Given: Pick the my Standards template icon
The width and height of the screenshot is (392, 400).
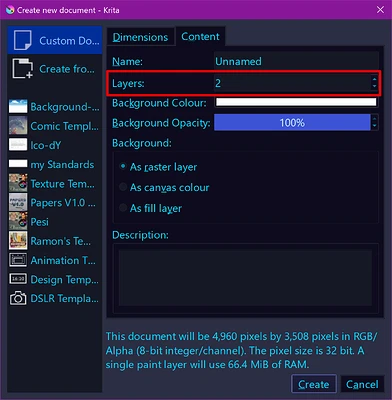Looking at the screenshot, I should pyautogui.click(x=18, y=164).
